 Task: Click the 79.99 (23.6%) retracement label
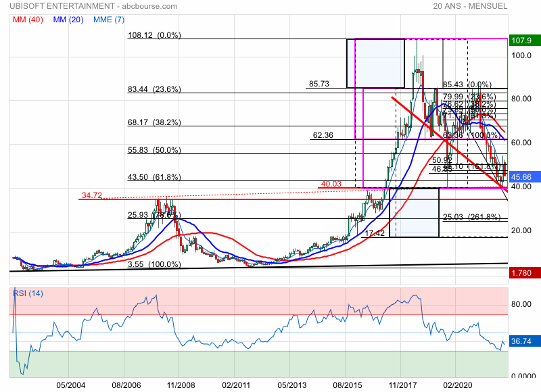pos(469,97)
